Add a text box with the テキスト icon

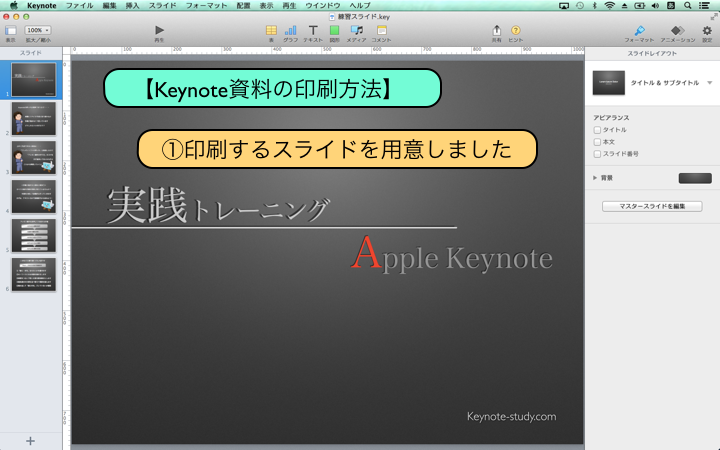coord(313,30)
